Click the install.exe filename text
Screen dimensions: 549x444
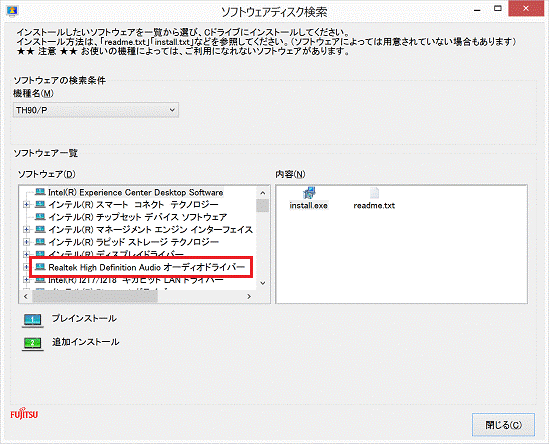tap(308, 206)
